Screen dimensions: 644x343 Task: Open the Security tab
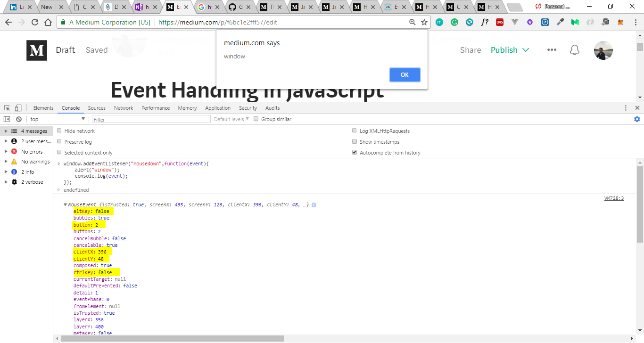[x=248, y=108]
